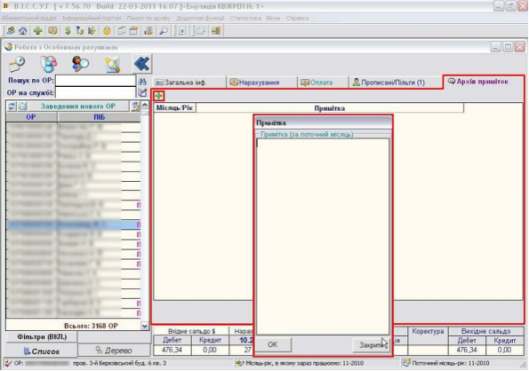Click the exit door icon in toolbar
This screenshot has height=371, width=529.
click(x=216, y=31)
